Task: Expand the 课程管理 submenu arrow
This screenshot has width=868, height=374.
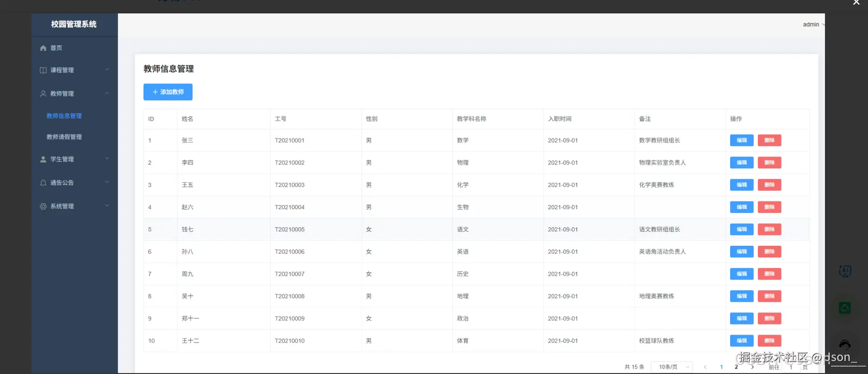Action: pos(107,69)
